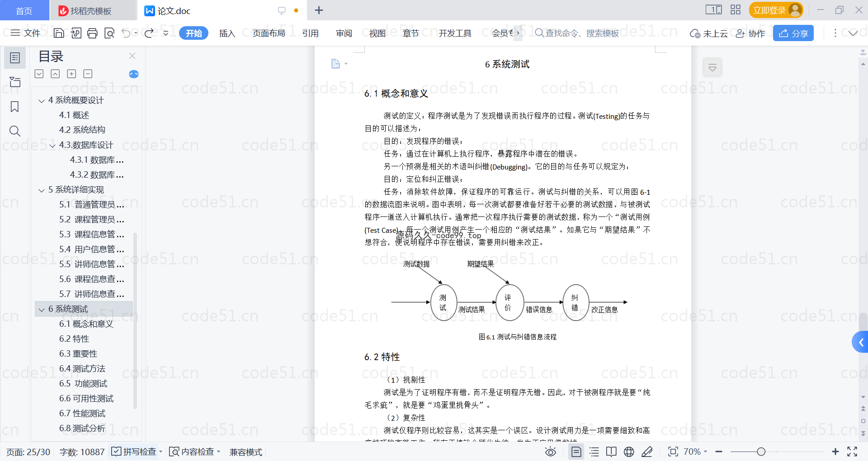Open the folder-style sidebar icon below outline
This screenshot has height=461, width=868.
point(15,82)
